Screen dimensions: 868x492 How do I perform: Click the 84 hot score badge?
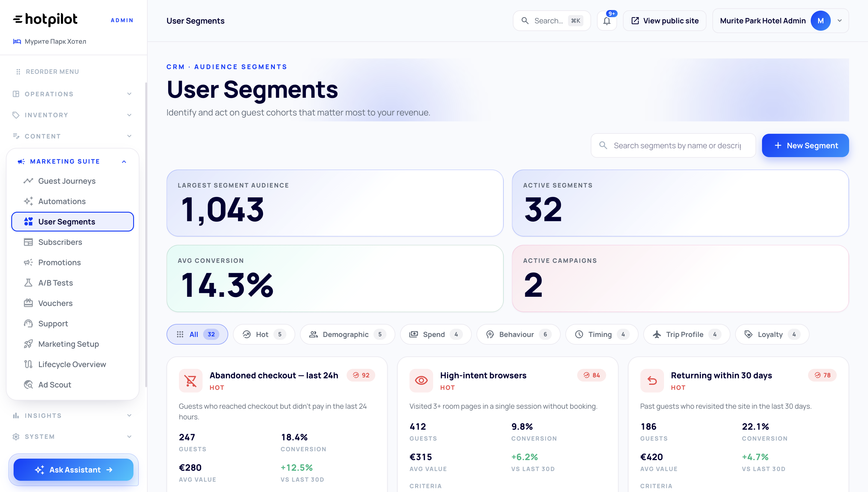tap(591, 375)
